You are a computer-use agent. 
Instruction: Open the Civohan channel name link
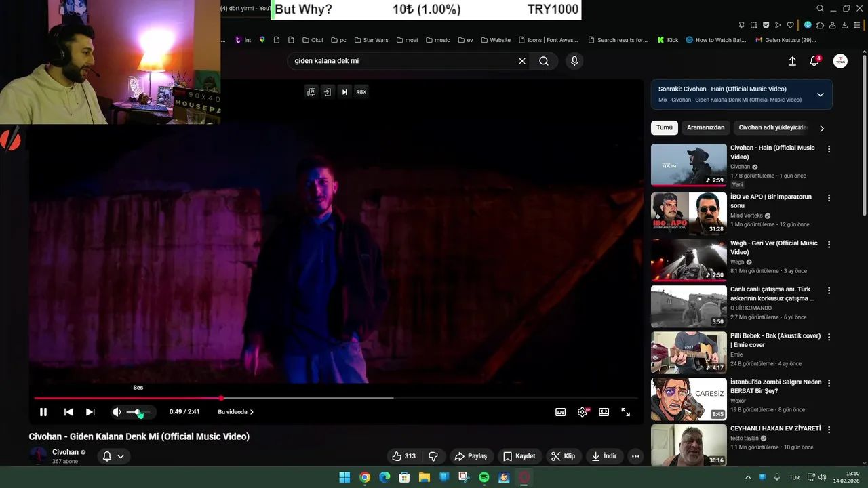coord(65,452)
